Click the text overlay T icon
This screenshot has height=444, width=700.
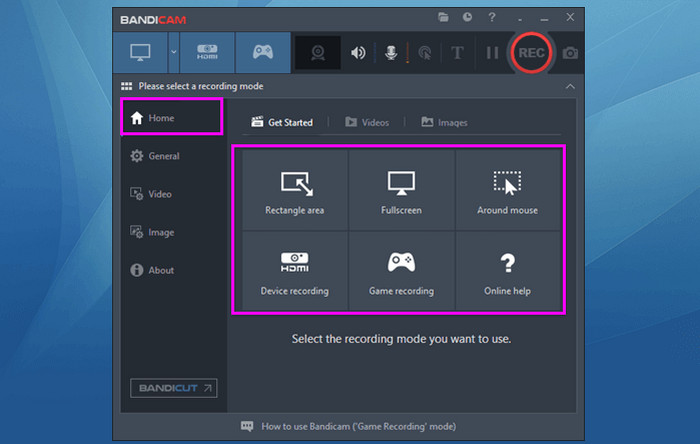[x=457, y=53]
